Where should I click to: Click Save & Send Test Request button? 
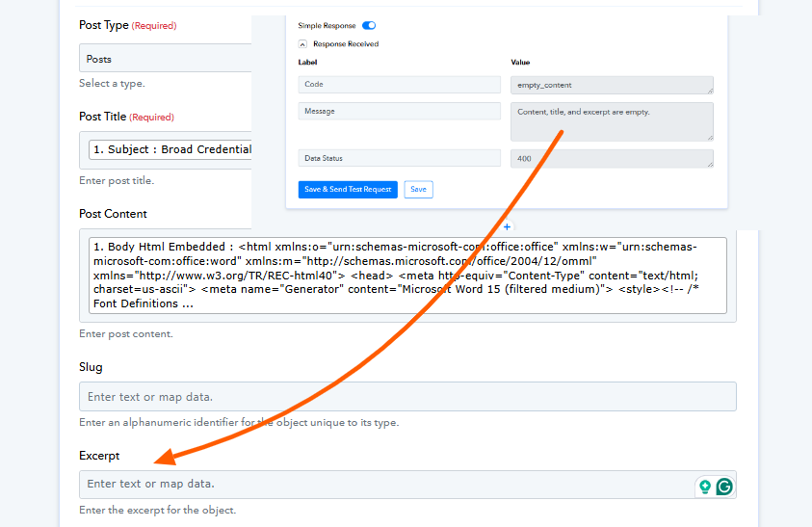(x=348, y=190)
